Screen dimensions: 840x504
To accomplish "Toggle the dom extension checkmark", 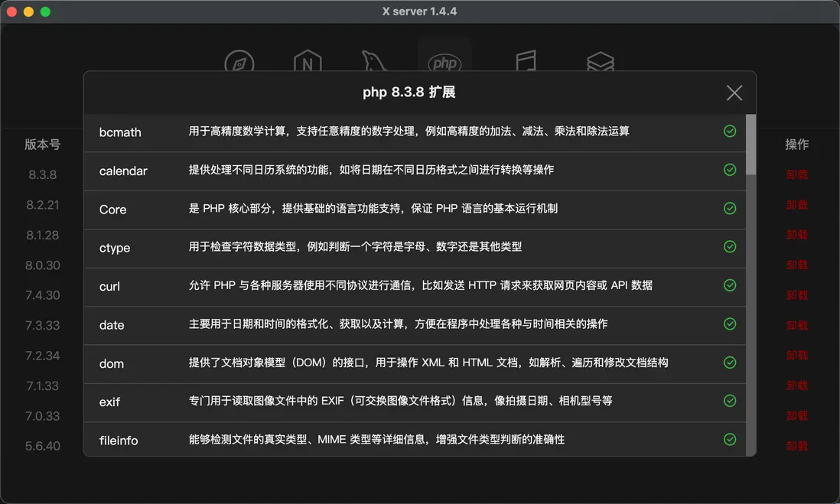I will (x=730, y=363).
